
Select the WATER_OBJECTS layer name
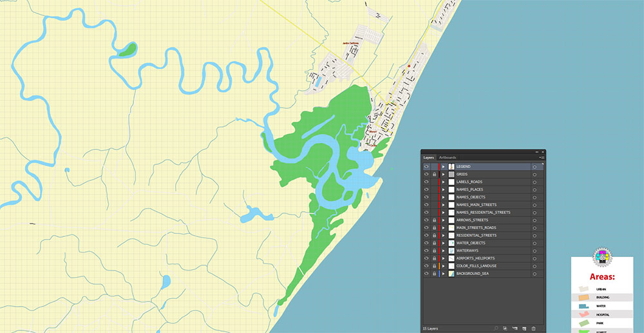[x=471, y=243]
